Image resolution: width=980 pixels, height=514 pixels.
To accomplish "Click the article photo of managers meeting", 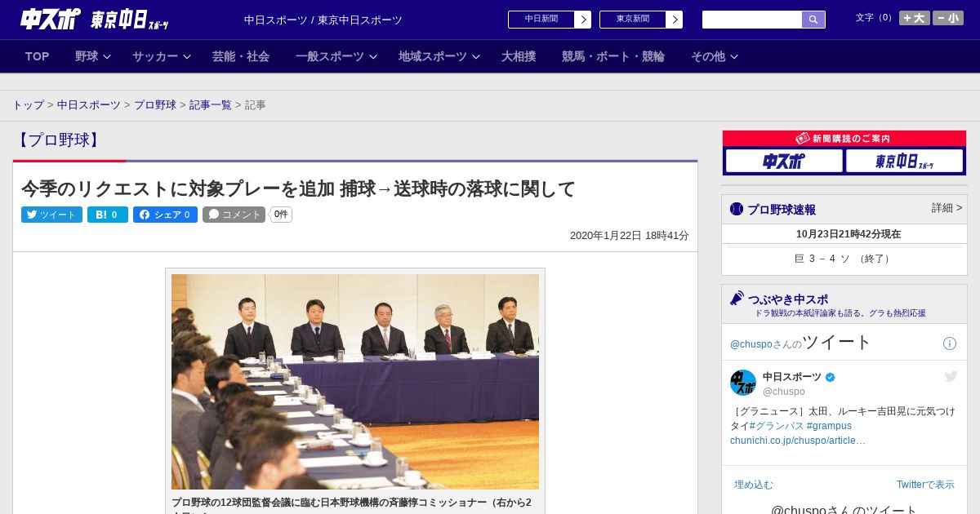I will tap(355, 381).
